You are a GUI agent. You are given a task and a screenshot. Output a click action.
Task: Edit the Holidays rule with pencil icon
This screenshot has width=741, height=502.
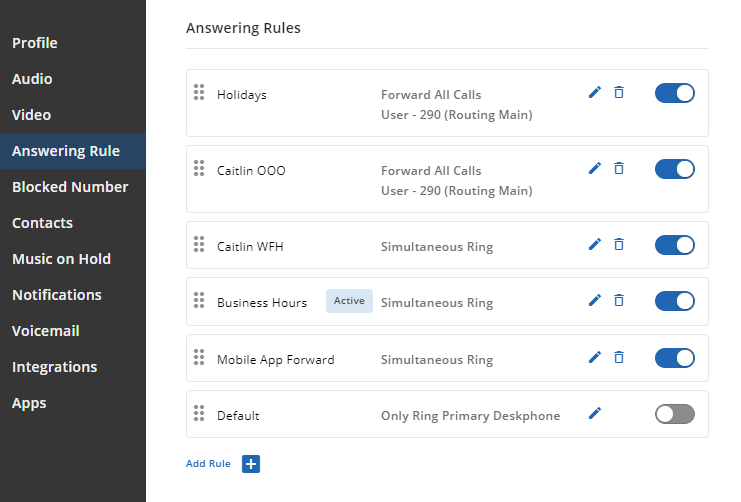[x=595, y=92]
